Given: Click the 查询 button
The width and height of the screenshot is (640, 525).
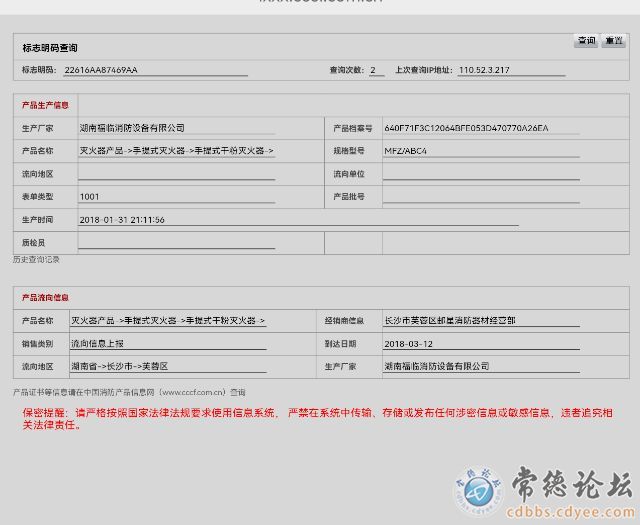Looking at the screenshot, I should [586, 41].
